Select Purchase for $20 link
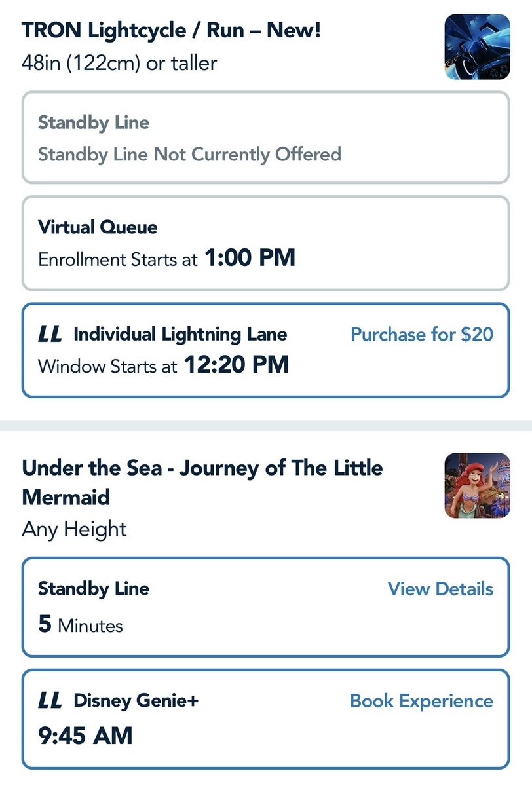 422,335
